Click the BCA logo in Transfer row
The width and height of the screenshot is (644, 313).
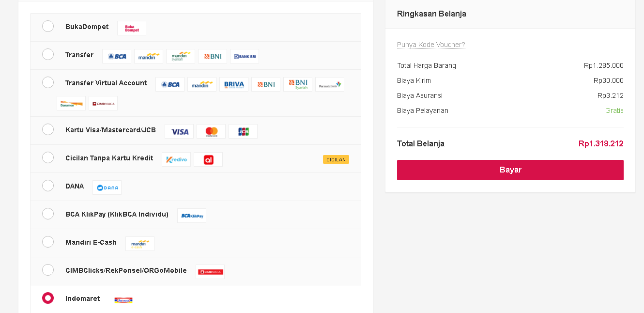[x=117, y=56]
